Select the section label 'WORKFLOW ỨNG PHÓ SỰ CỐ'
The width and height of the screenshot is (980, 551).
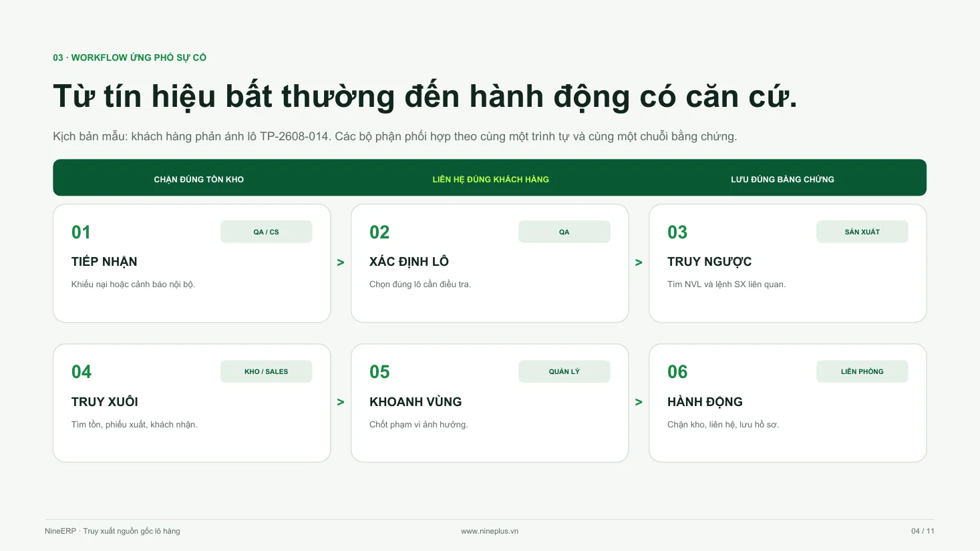click(139, 57)
